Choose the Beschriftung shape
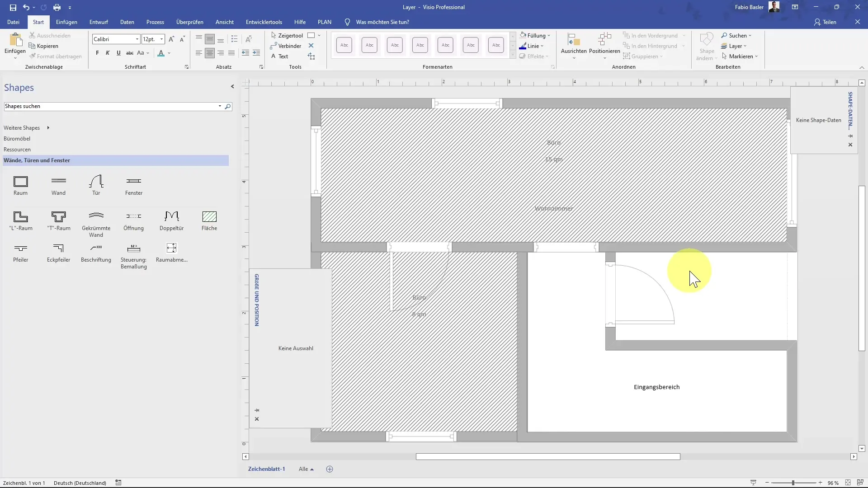 96,253
